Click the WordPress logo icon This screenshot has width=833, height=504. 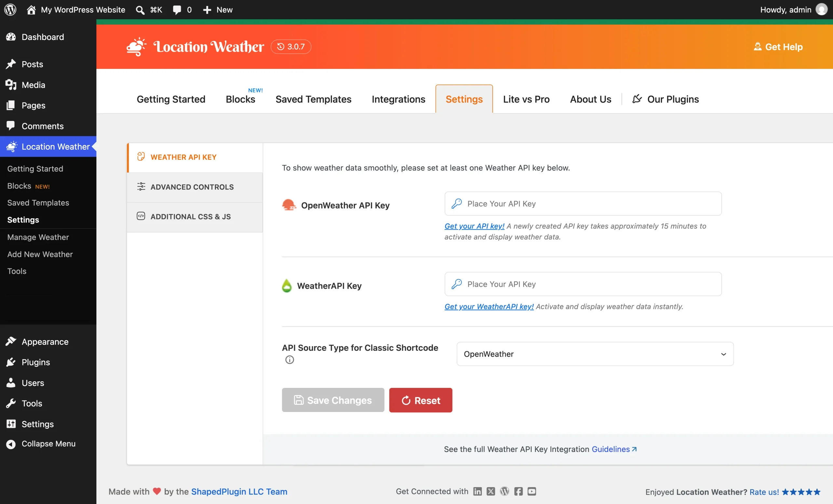(10, 9)
